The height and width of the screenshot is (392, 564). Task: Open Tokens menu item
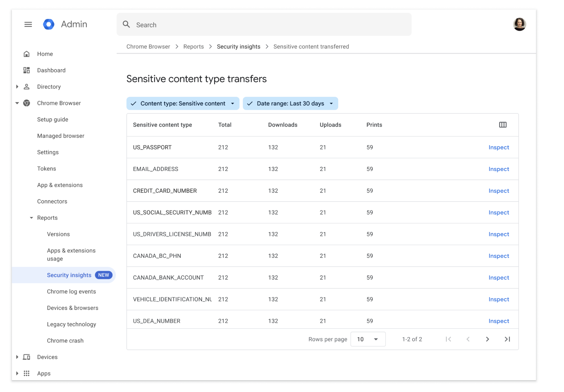click(x=46, y=169)
